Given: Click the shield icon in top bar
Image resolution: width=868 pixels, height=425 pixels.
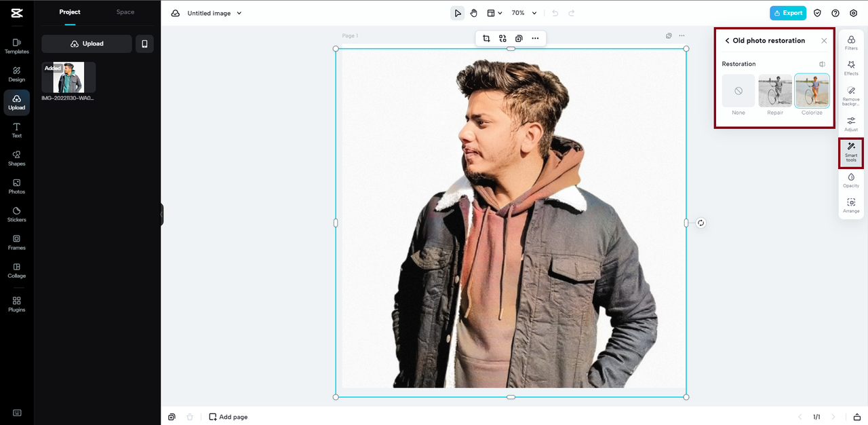Looking at the screenshot, I should (818, 13).
